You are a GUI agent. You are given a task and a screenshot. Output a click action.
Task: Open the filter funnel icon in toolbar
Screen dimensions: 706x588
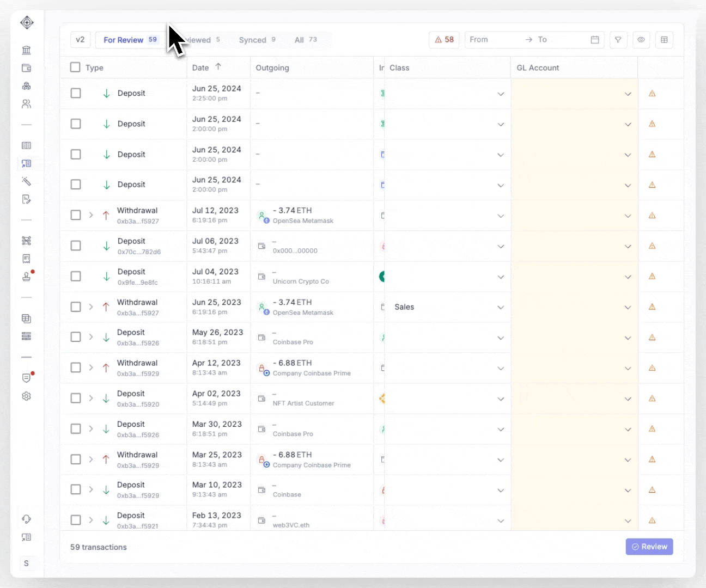(618, 39)
